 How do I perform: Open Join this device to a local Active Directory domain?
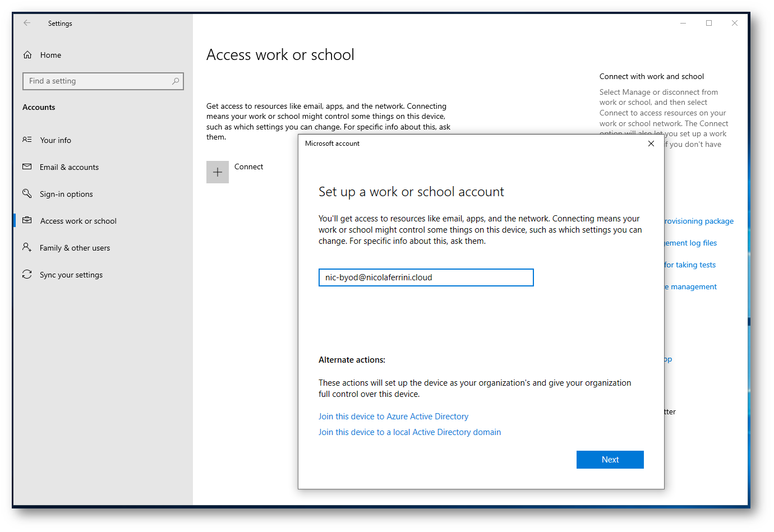pyautogui.click(x=409, y=432)
